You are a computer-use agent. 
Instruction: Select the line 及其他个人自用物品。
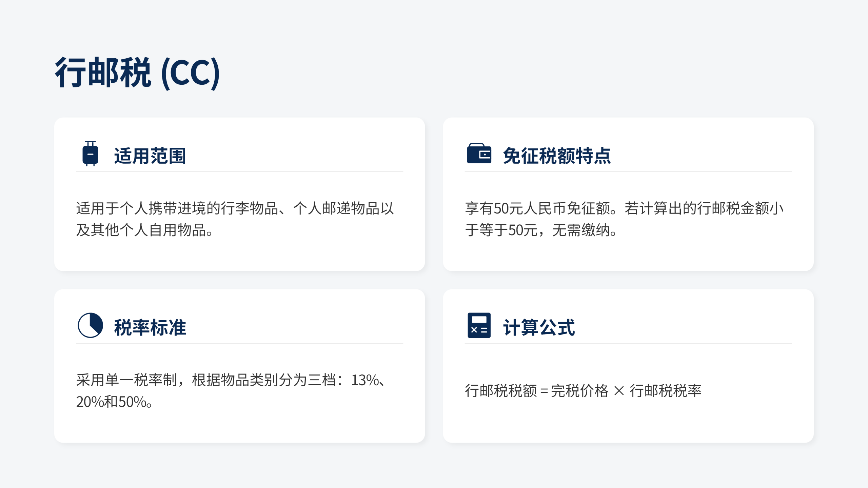pos(145,230)
